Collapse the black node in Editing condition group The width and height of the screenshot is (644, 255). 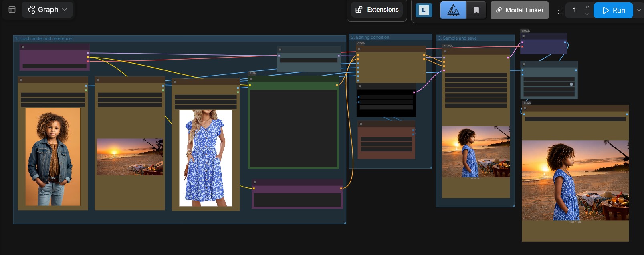click(360, 86)
